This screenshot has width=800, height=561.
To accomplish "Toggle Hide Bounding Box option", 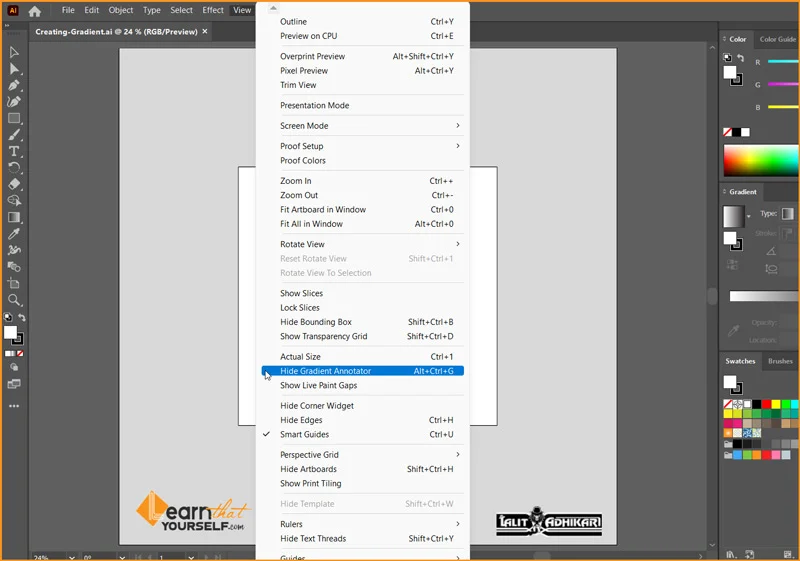I will (x=316, y=322).
